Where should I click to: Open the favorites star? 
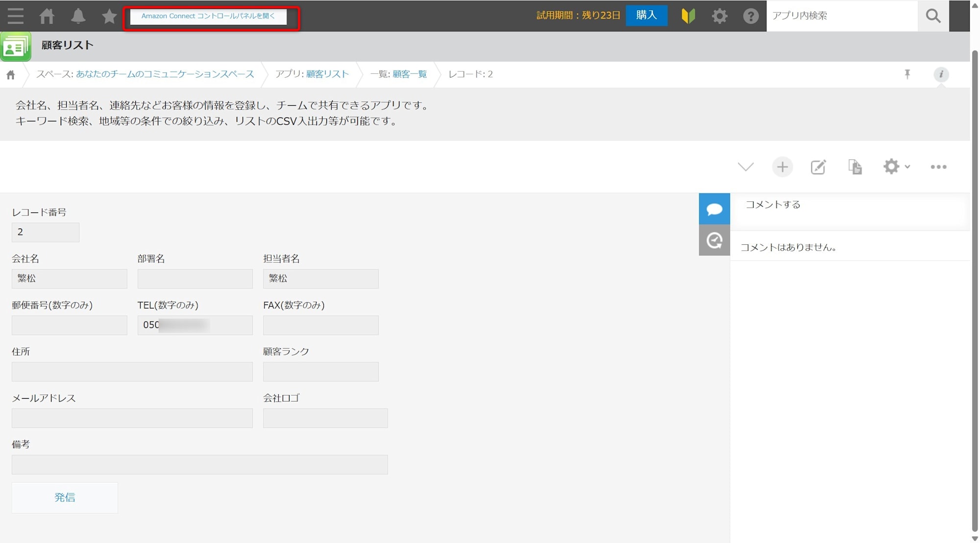pos(109,16)
